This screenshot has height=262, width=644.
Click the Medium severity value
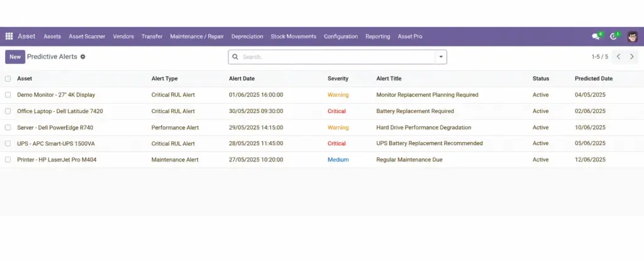point(338,160)
